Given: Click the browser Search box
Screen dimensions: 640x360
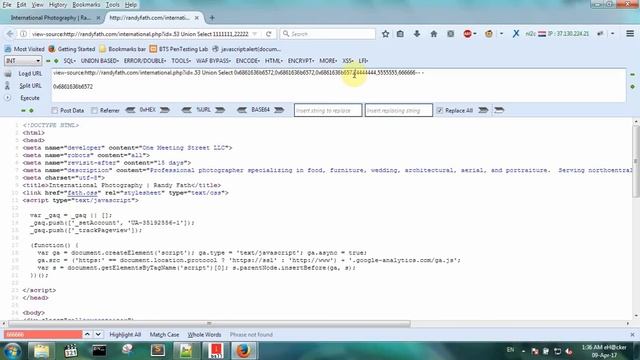Looking at the screenshot, I should (x=328, y=34).
